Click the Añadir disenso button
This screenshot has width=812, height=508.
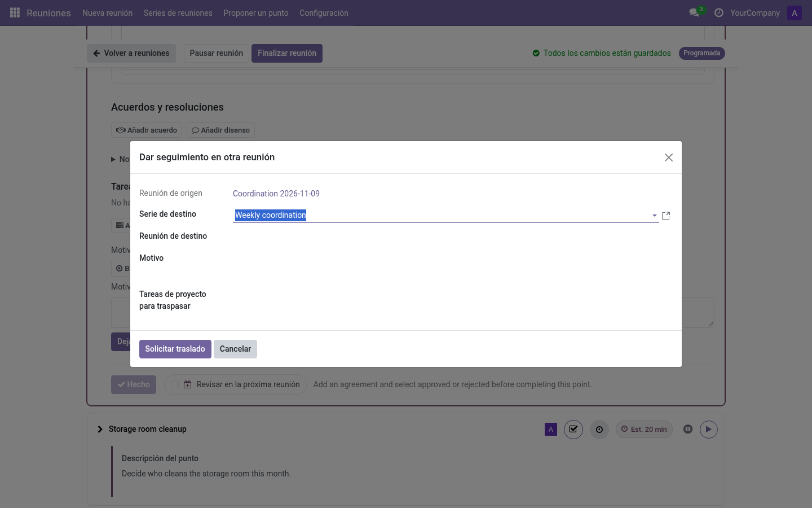pos(220,130)
